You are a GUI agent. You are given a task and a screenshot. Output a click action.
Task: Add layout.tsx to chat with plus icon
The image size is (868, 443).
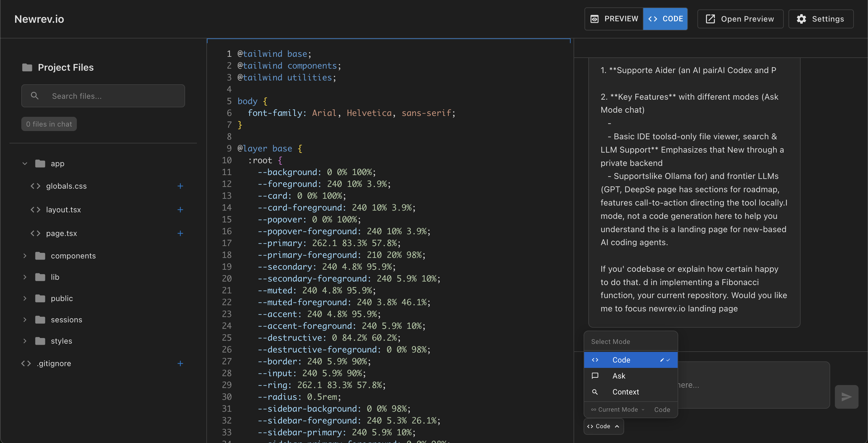pyautogui.click(x=180, y=210)
